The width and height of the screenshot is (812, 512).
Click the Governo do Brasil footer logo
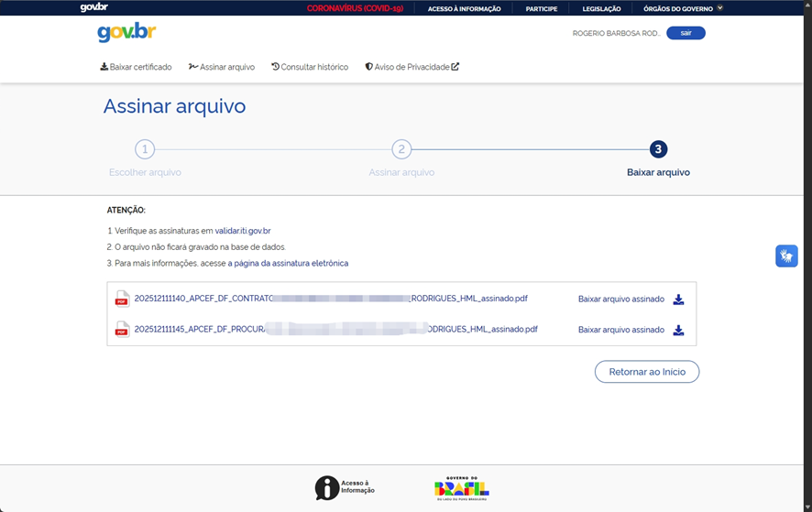461,487
